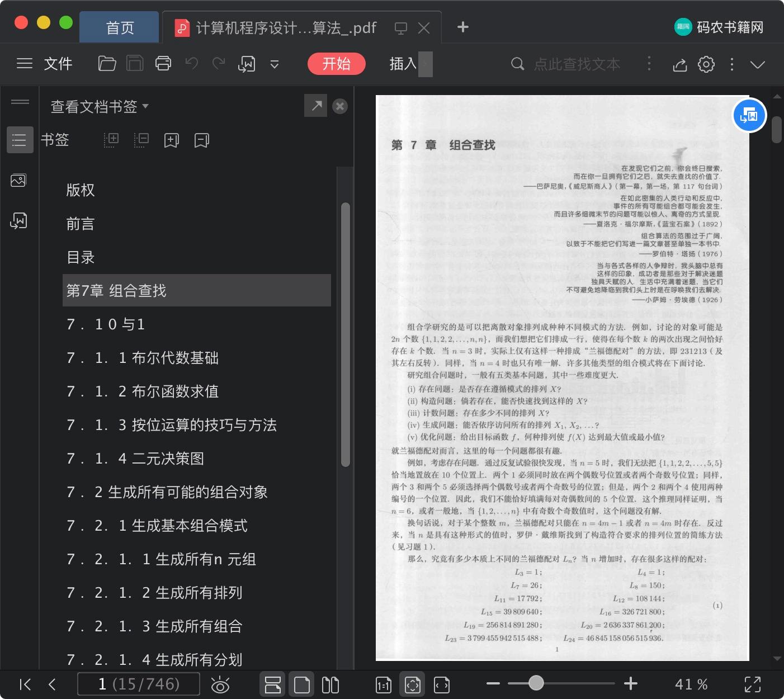Select fit page zoom icon

tap(412, 684)
